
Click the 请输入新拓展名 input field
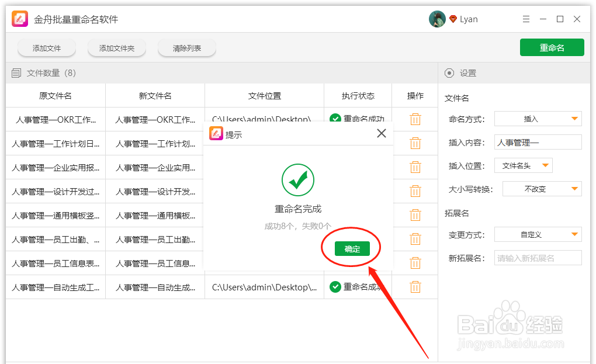(538, 258)
